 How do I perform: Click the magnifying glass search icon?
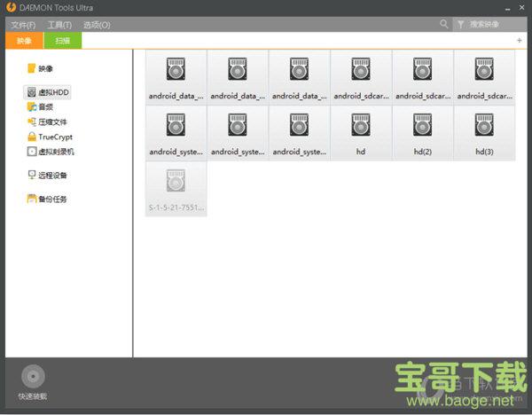(x=444, y=24)
